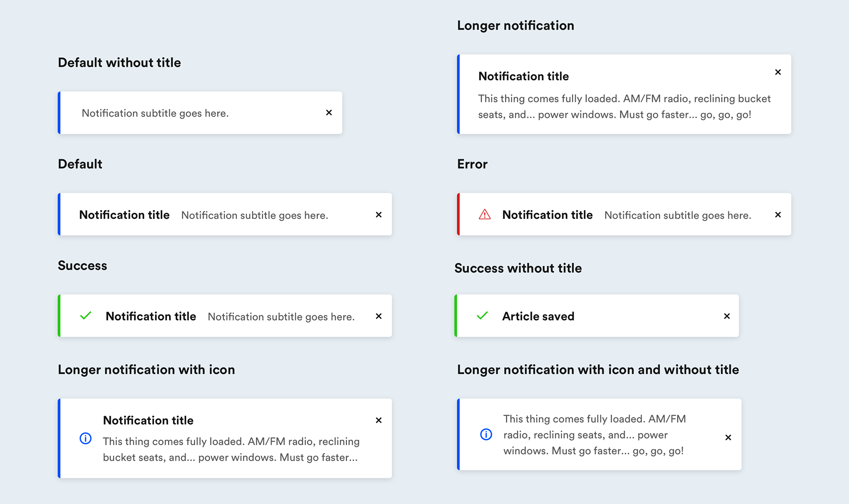The image size is (849, 504).
Task: Click the subtitle text in titleless default notification
Action: pyautogui.click(x=155, y=113)
